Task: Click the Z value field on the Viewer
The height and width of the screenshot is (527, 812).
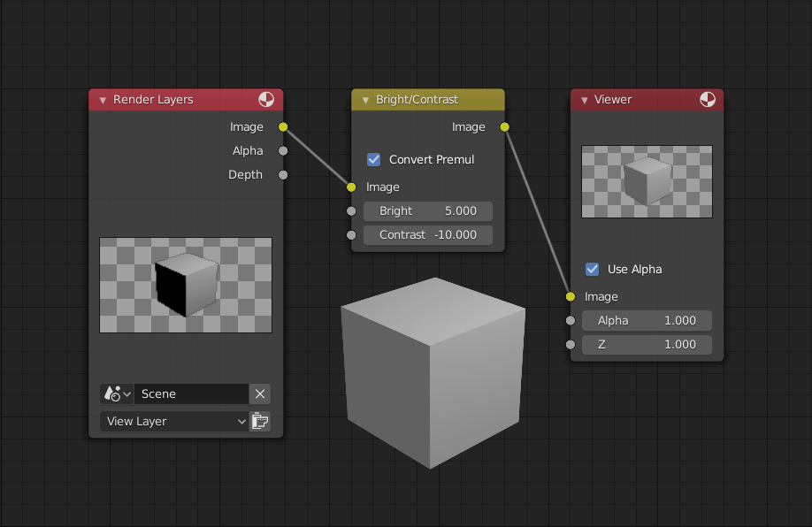Action: pos(647,344)
